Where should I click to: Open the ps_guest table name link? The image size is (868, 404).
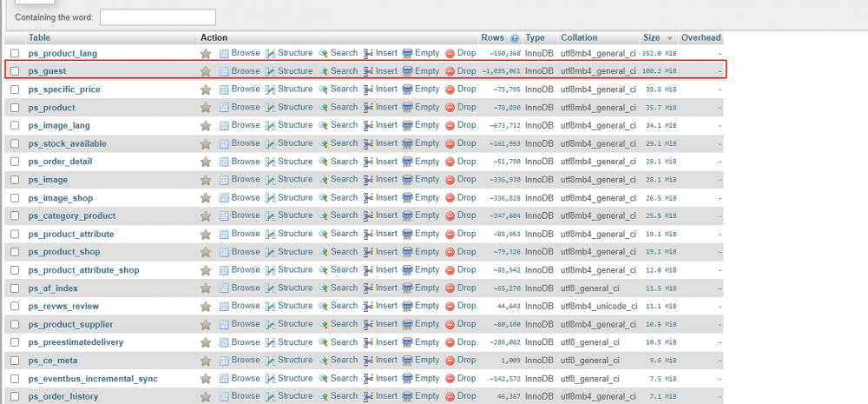(x=47, y=71)
